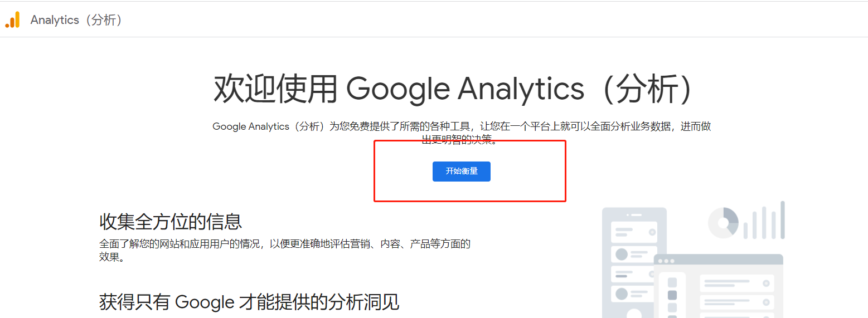This screenshot has width=868, height=318.
Task: Click the three dots on the browser window illustration
Action: 666,261
